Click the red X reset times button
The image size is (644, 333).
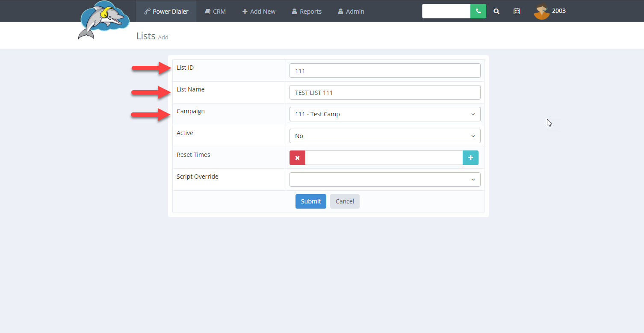[x=297, y=158]
